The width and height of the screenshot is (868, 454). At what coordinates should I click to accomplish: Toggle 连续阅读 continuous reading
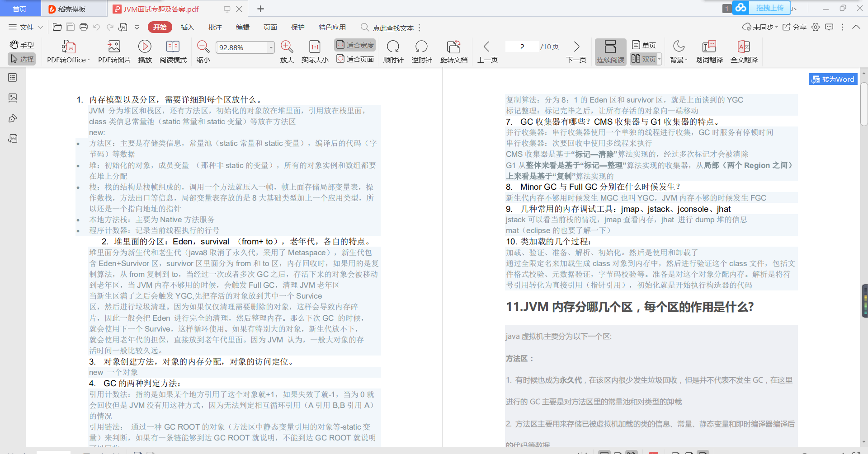[610, 52]
